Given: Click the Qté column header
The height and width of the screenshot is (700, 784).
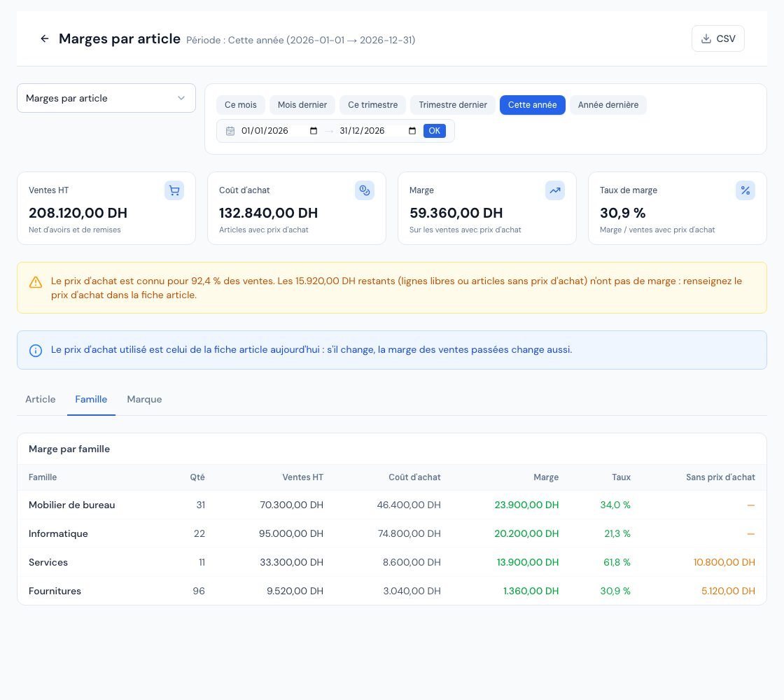Looking at the screenshot, I should (197, 477).
